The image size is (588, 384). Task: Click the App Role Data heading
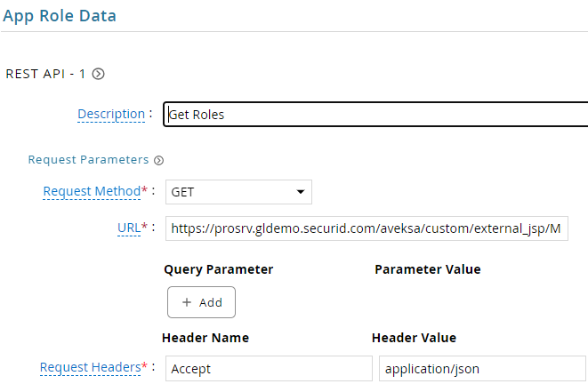[x=60, y=16]
